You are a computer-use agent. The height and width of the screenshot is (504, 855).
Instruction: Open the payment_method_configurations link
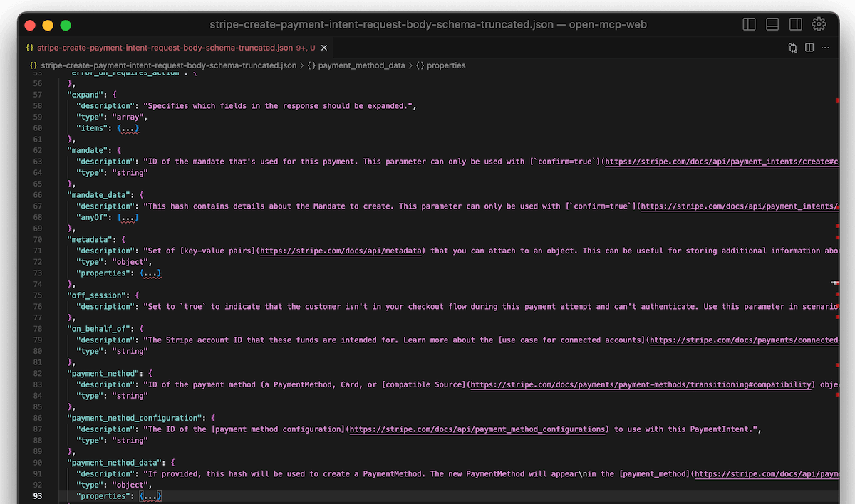point(477,429)
